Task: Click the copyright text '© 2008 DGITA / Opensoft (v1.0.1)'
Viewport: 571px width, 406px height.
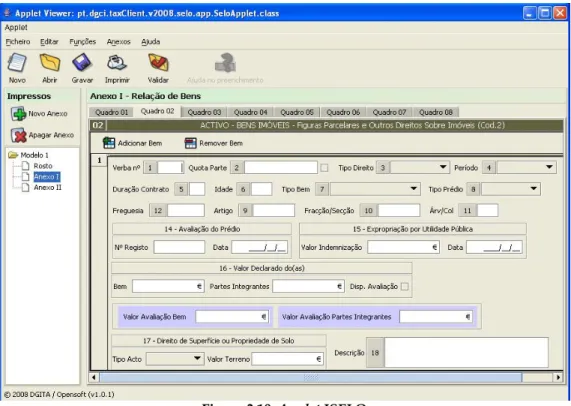Action: 59,394
